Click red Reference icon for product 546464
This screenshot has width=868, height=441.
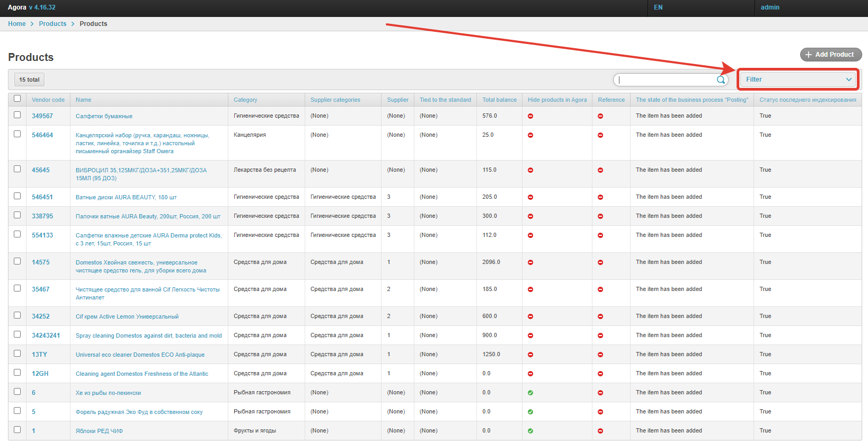tap(600, 135)
